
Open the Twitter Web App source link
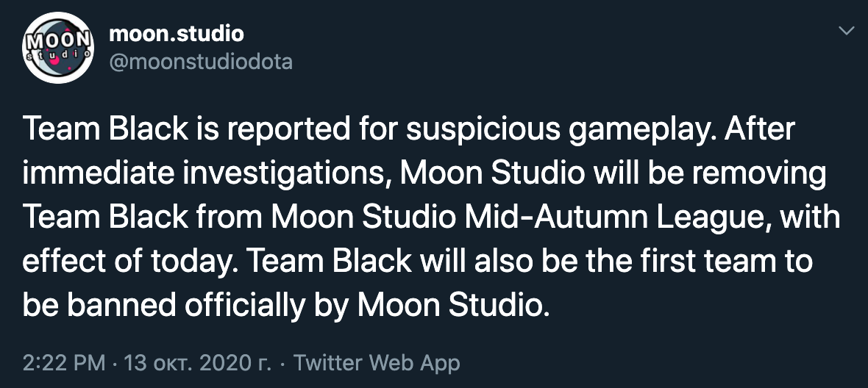pyautogui.click(x=377, y=363)
